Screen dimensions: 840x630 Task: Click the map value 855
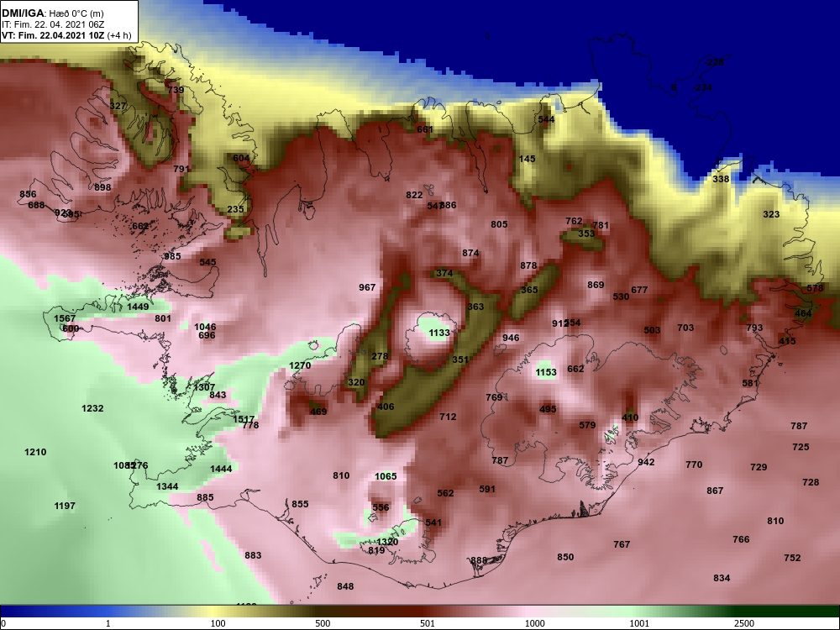pos(300,503)
